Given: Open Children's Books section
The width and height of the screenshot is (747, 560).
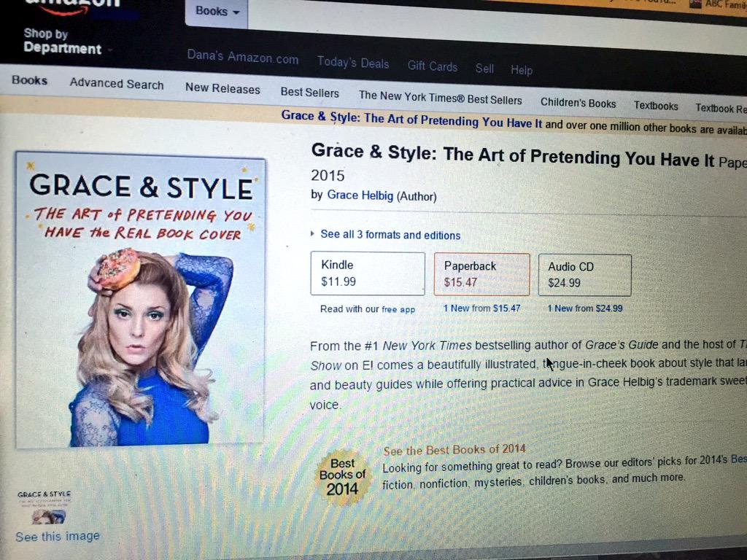Looking at the screenshot, I should (x=578, y=103).
